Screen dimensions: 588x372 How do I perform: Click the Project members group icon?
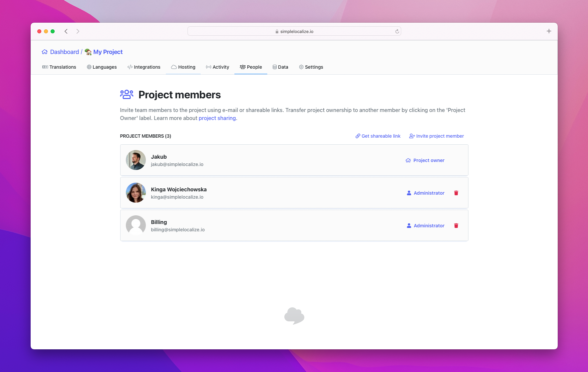[x=127, y=95]
